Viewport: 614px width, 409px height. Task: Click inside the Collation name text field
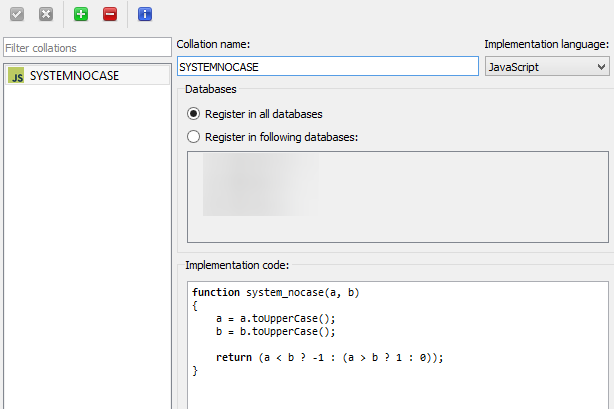pyautogui.click(x=327, y=66)
